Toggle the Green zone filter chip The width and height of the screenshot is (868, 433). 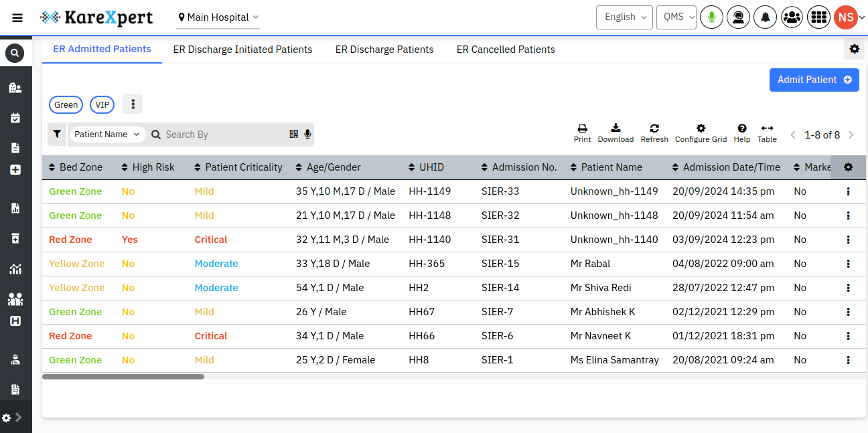[66, 104]
